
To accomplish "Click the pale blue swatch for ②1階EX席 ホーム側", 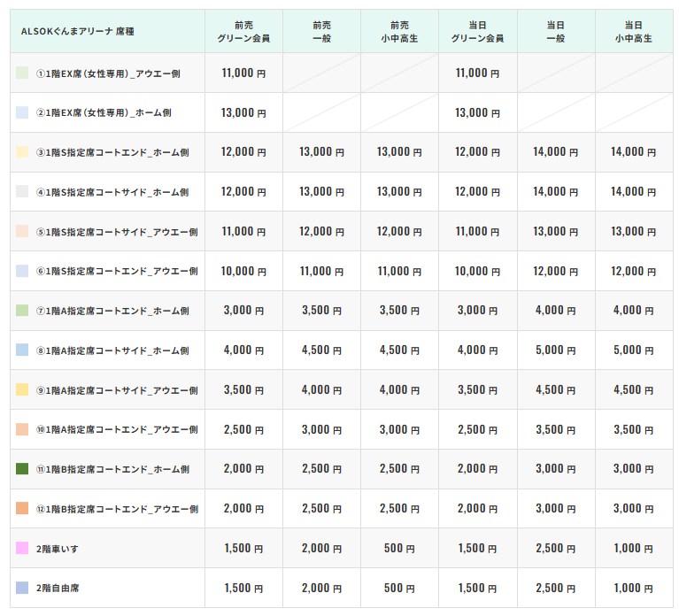I will 22,112.
